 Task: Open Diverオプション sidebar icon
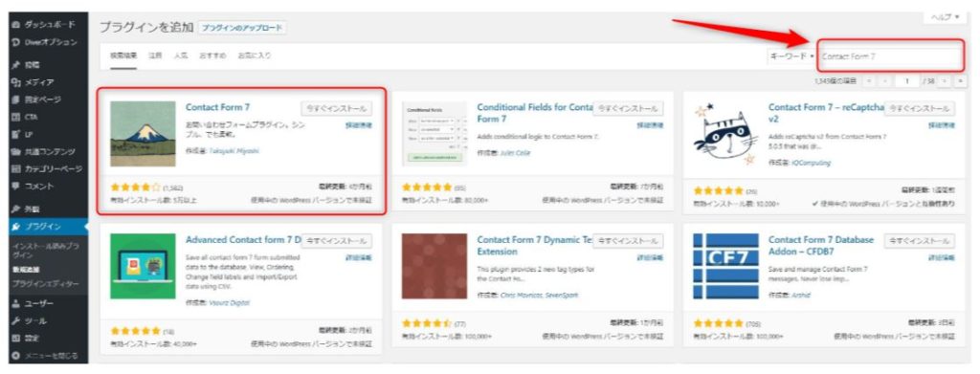(x=15, y=42)
